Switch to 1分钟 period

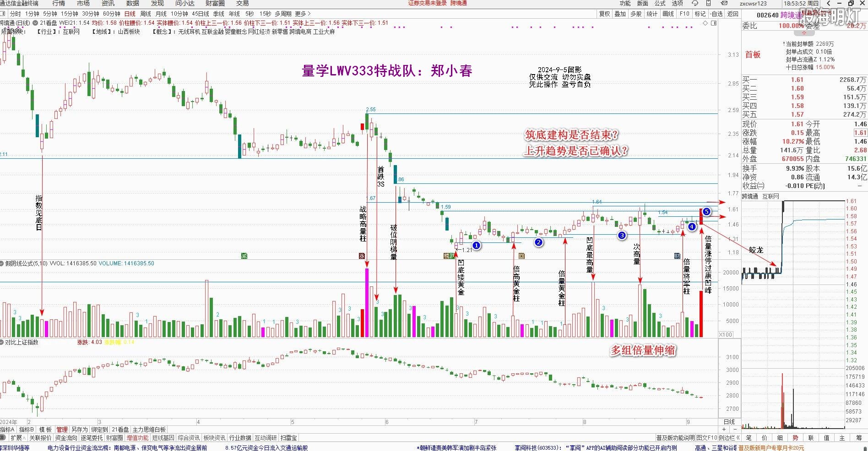click(32, 14)
